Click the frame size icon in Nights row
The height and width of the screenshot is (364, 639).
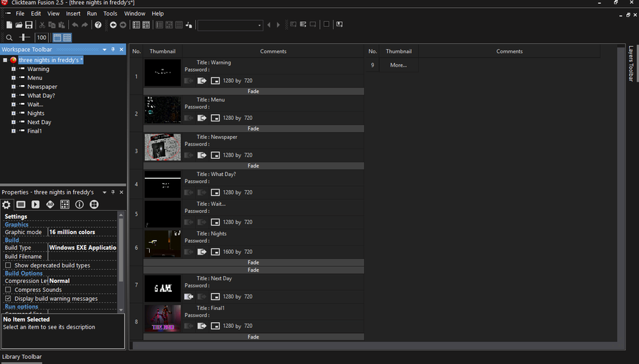click(215, 252)
